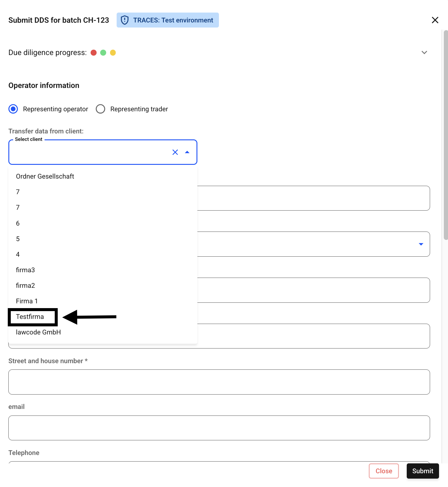
Task: Click the red progress status dot
Action: tap(94, 53)
